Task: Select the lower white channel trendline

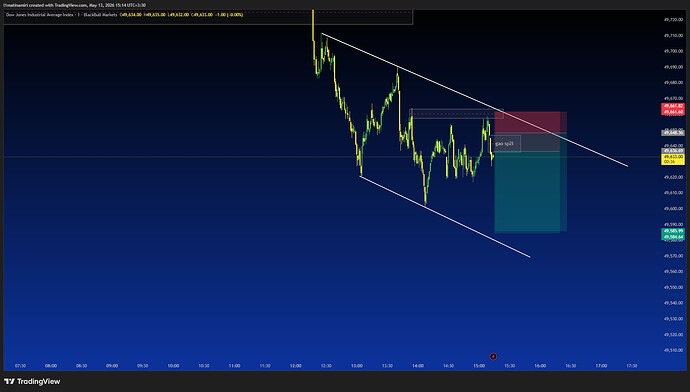Action: (445, 216)
